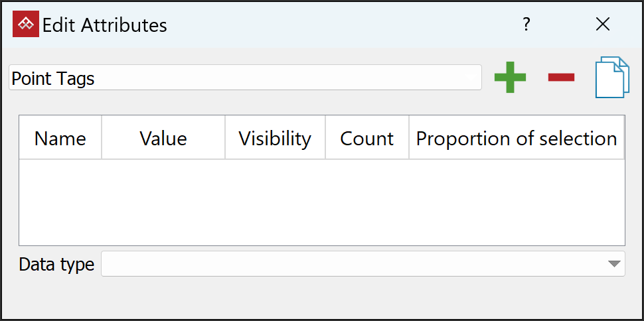The width and height of the screenshot is (644, 321).
Task: Select the Value column header
Action: (x=163, y=138)
